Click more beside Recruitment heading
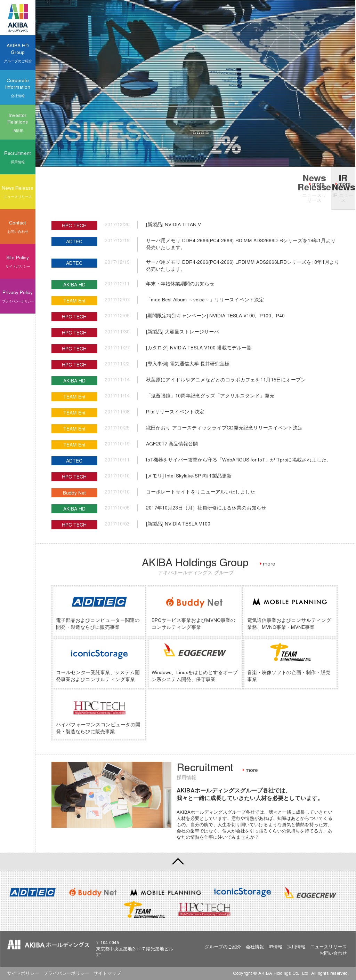The height and width of the screenshot is (980, 356). pos(250,769)
